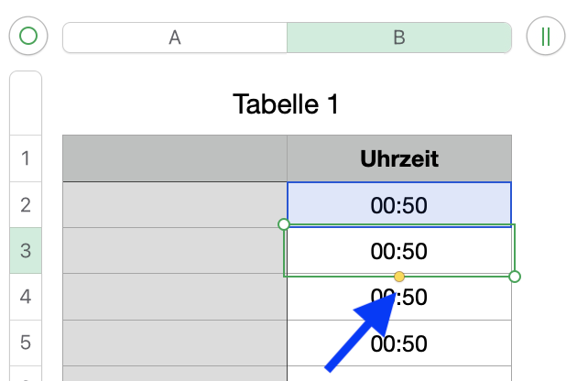The height and width of the screenshot is (381, 588).
Task: Select the empty column A header-row cell
Action: tap(175, 159)
